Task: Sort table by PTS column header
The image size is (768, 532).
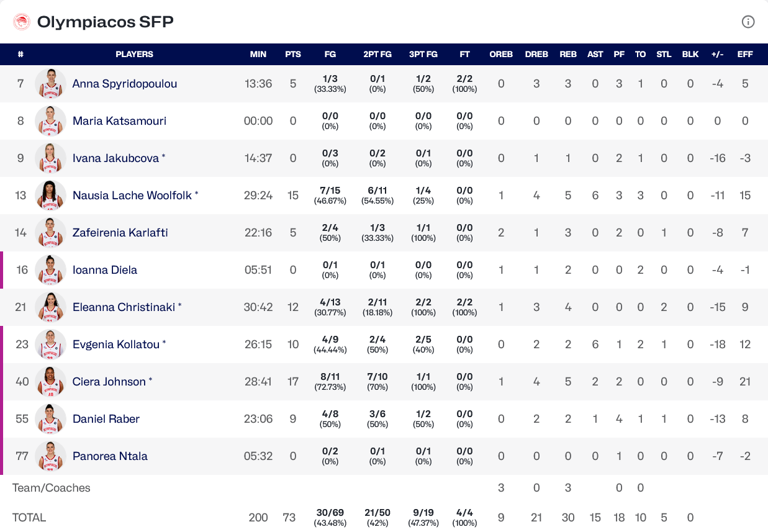Action: point(293,55)
